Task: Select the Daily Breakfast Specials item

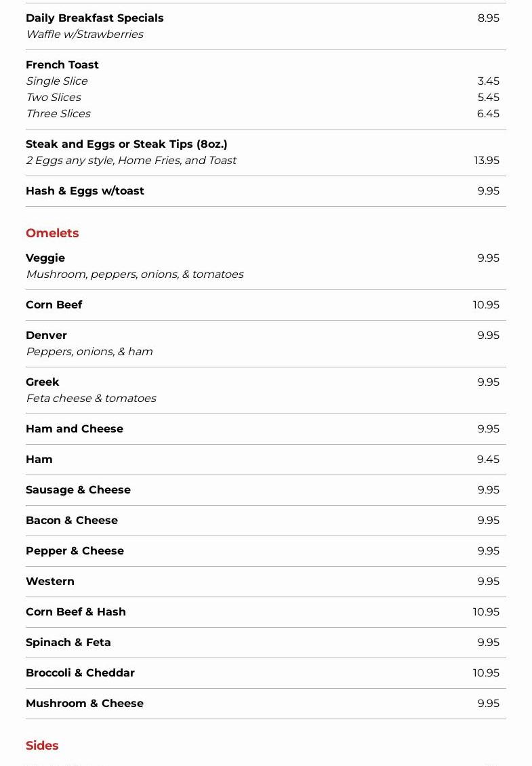Action: click(x=95, y=18)
